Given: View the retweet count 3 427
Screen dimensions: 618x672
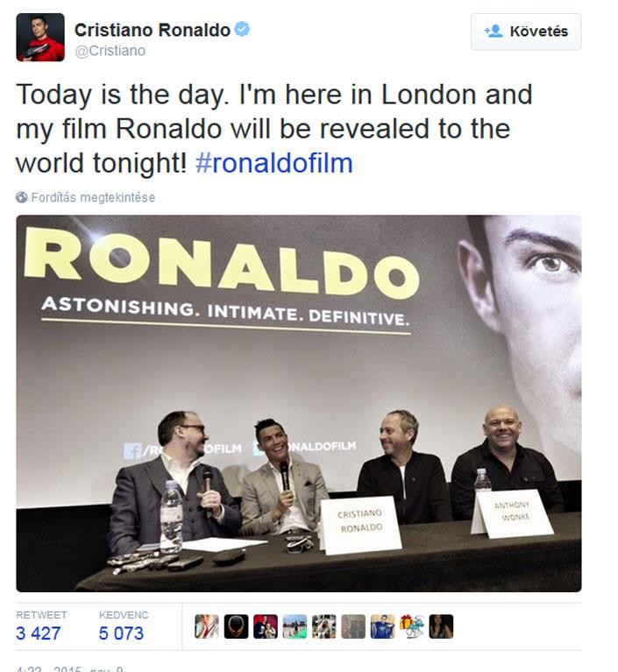Looking at the screenshot, I should 39,633.
